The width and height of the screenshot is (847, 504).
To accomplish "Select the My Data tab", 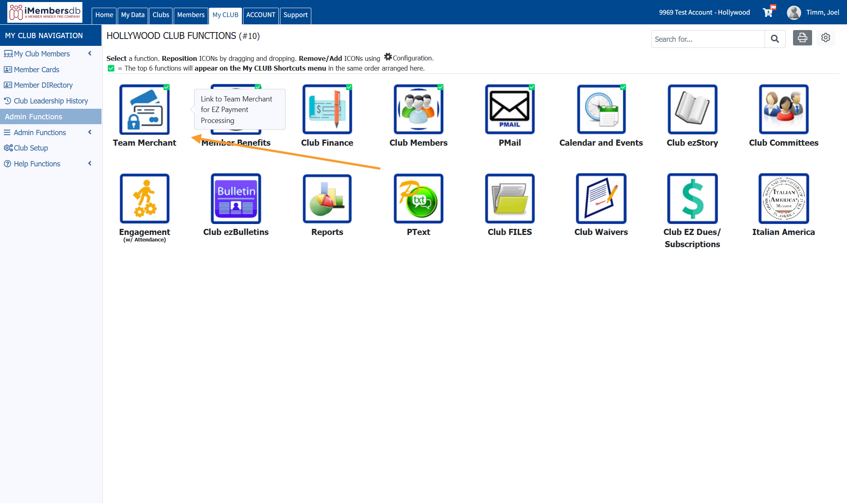I will point(133,15).
